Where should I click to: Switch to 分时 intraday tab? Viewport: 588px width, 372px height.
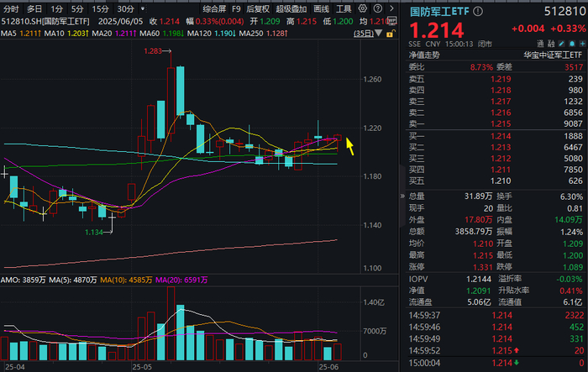click(x=11, y=9)
